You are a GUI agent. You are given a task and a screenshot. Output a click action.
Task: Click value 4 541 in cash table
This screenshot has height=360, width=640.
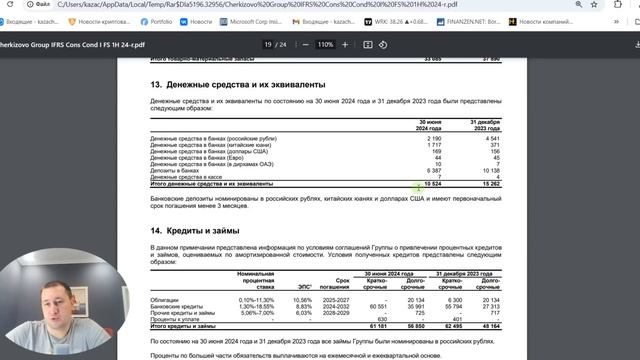click(x=492, y=138)
